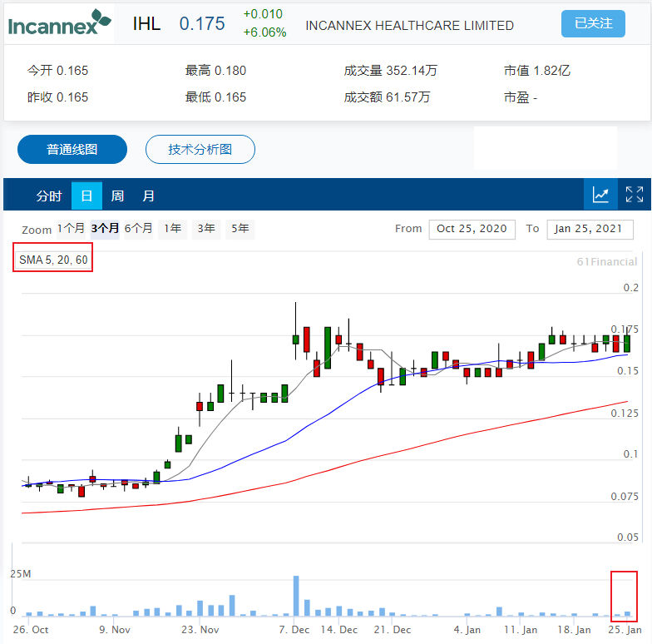Image resolution: width=652 pixels, height=644 pixels.
Task: Open the fullscreen chart icon
Action: point(635,195)
